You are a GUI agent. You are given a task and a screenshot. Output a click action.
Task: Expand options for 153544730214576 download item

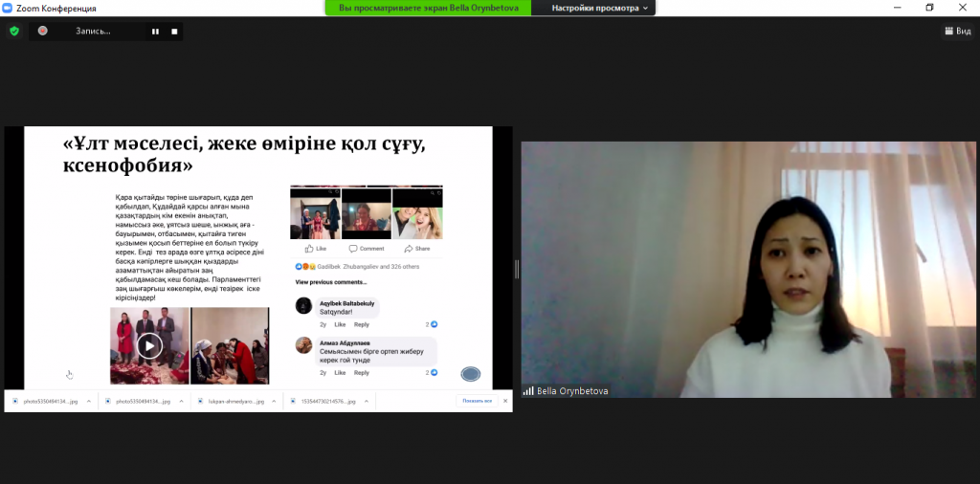[366, 402]
